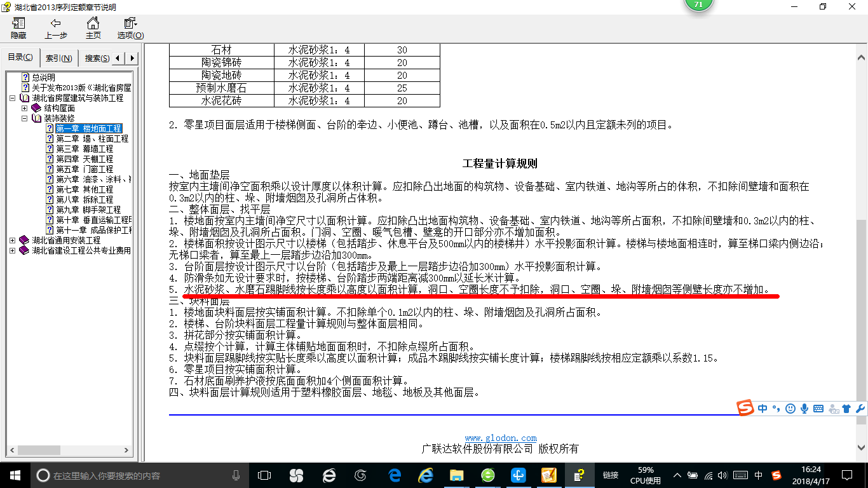Select the 结构屋面 book item

click(x=59, y=108)
